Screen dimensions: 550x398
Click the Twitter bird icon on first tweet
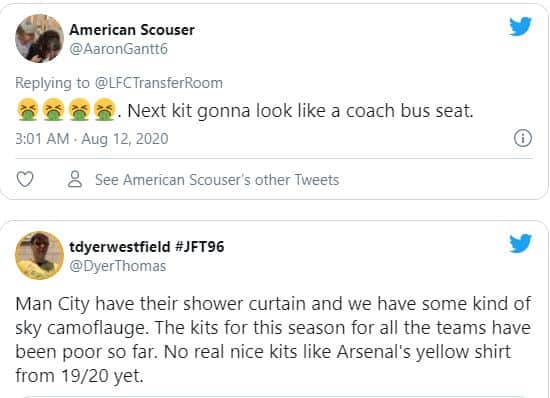pos(521,26)
